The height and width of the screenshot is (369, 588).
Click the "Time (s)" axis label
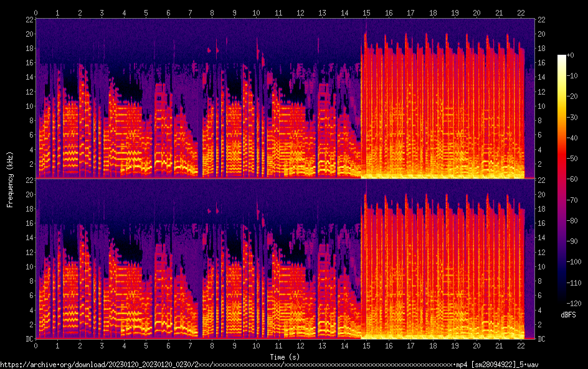[285, 357]
